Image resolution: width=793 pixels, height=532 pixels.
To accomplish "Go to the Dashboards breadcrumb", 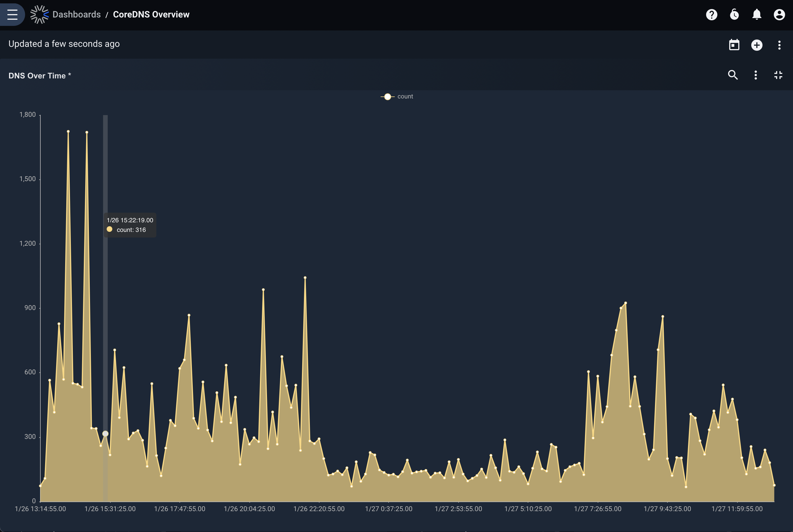I will (x=76, y=14).
